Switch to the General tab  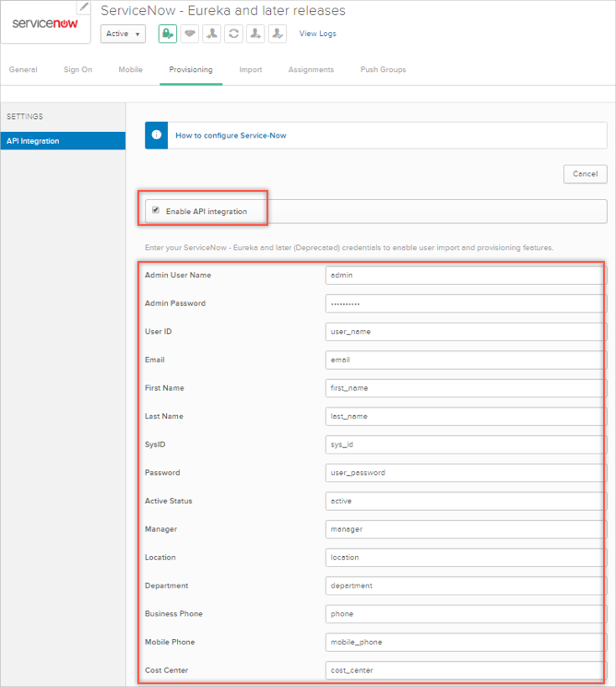pyautogui.click(x=23, y=70)
